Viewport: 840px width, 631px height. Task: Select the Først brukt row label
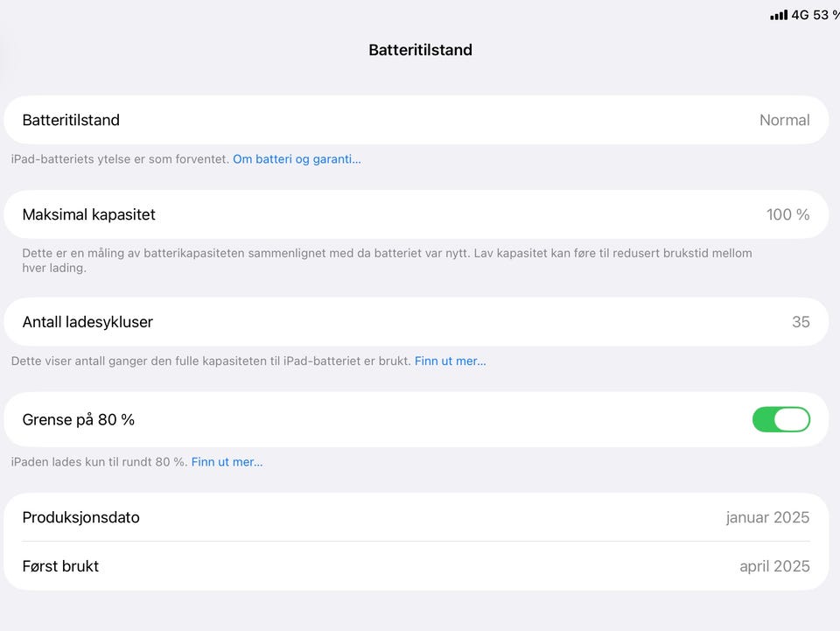click(x=60, y=566)
